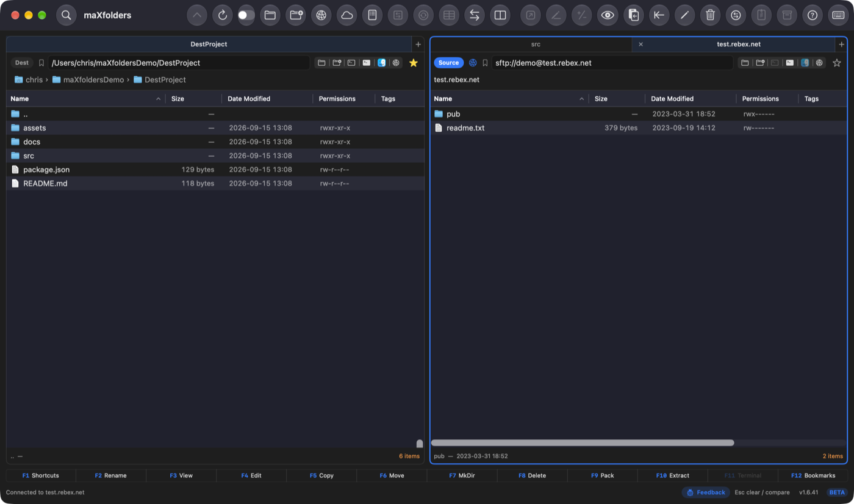Select the assets folder row
This screenshot has width=854, height=504.
point(215,128)
